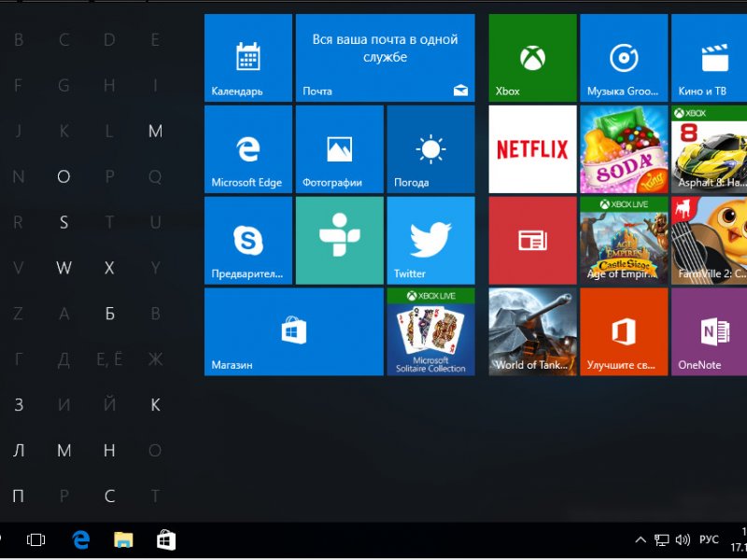The height and width of the screenshot is (560, 747).
Task: Open the red News tile
Action: [x=532, y=241]
